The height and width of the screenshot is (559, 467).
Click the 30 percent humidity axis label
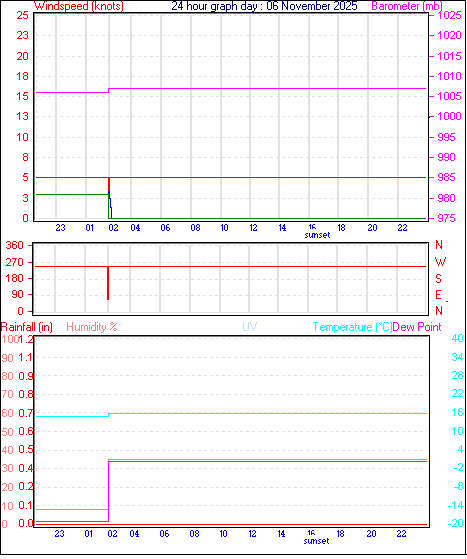pyautogui.click(x=7, y=468)
